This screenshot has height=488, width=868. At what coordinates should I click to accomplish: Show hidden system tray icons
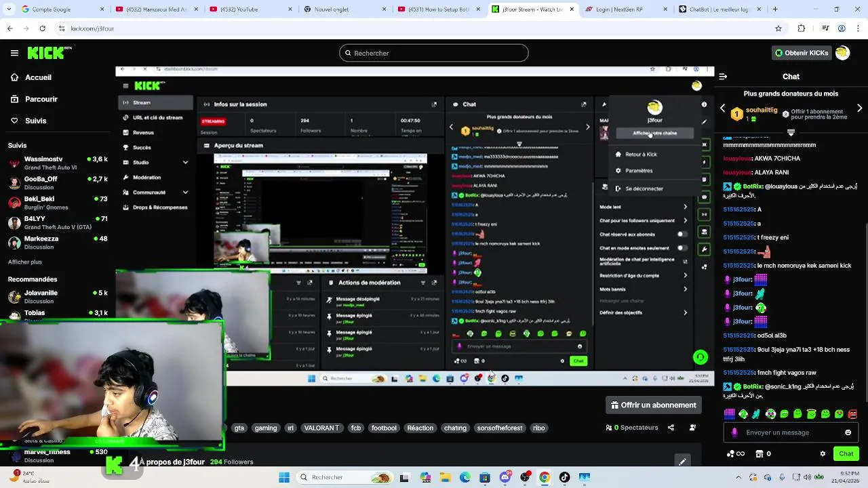738,477
